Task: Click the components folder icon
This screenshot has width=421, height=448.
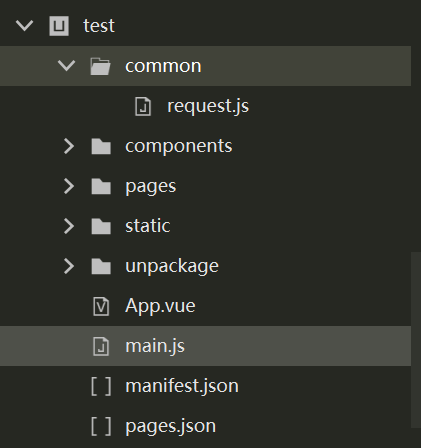Action: tap(101, 146)
